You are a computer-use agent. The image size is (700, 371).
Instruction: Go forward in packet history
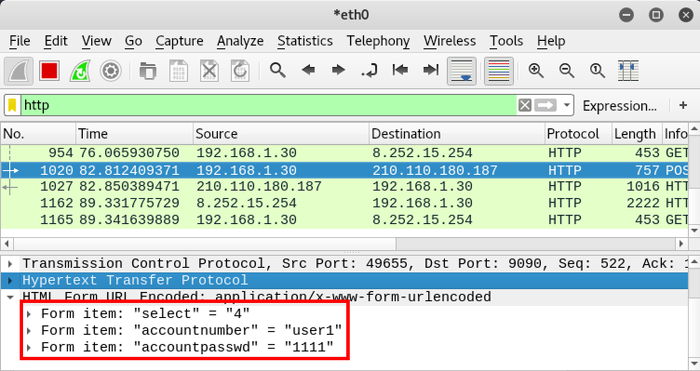[338, 70]
